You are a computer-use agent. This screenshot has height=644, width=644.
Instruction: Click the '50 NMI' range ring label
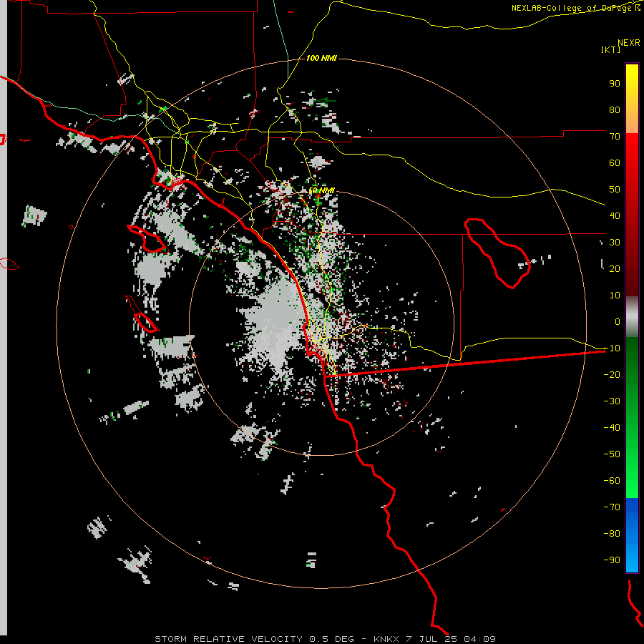tap(321, 190)
